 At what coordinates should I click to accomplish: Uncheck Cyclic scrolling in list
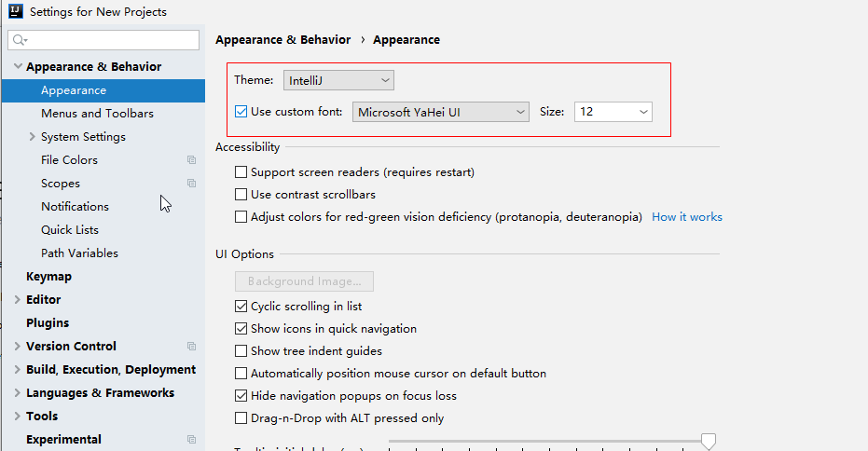click(241, 307)
